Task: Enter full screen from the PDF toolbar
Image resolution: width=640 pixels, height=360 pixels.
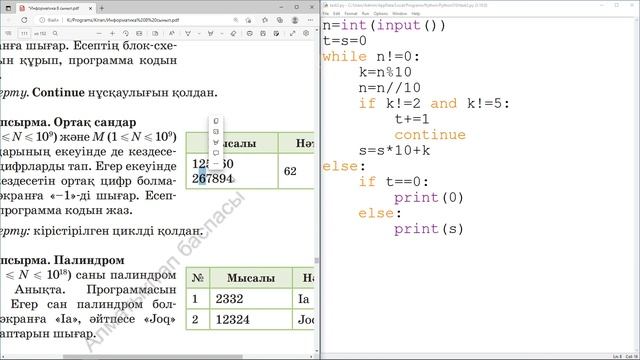Action: (293, 33)
